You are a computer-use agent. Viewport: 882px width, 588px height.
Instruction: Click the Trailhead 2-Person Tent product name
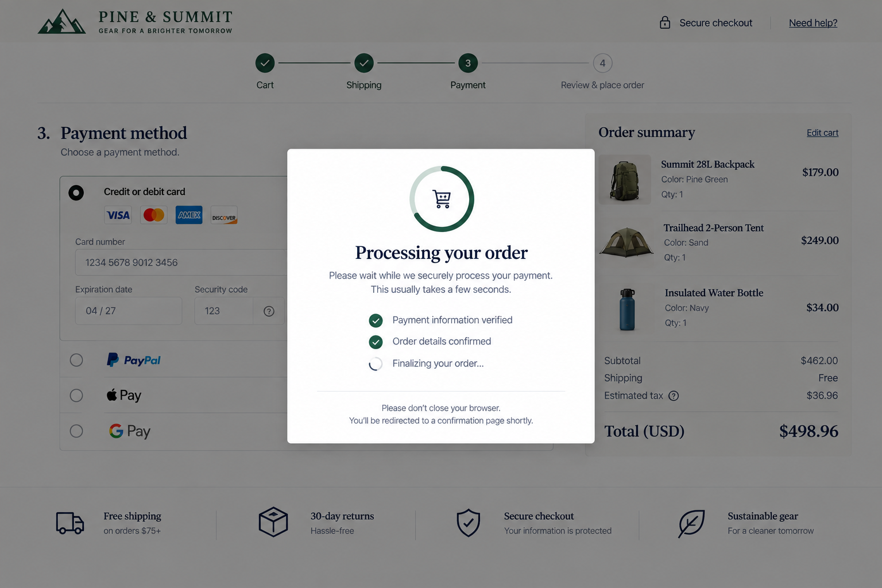point(713,228)
